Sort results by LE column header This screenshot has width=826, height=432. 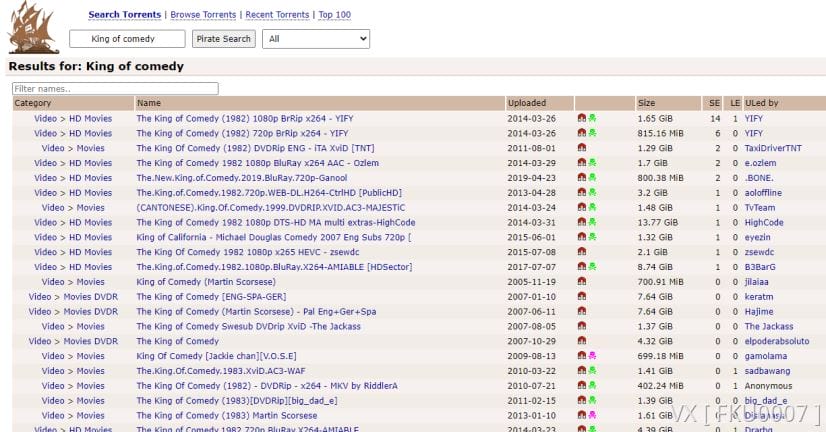point(735,103)
